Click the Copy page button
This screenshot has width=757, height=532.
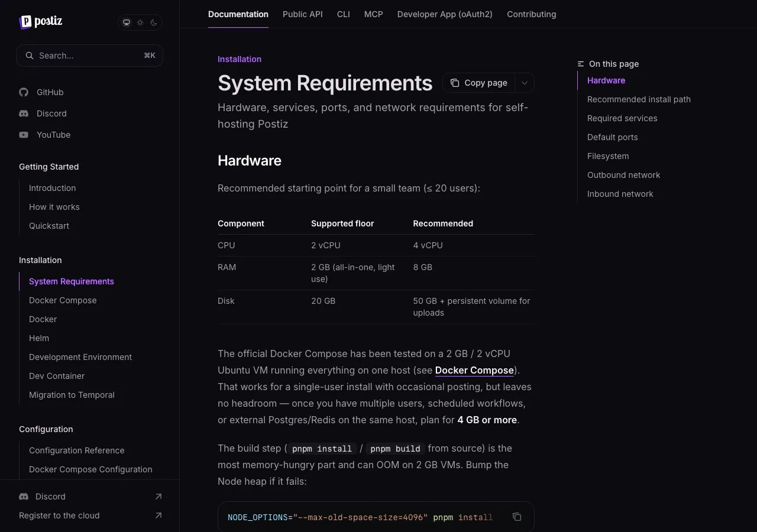click(x=479, y=83)
